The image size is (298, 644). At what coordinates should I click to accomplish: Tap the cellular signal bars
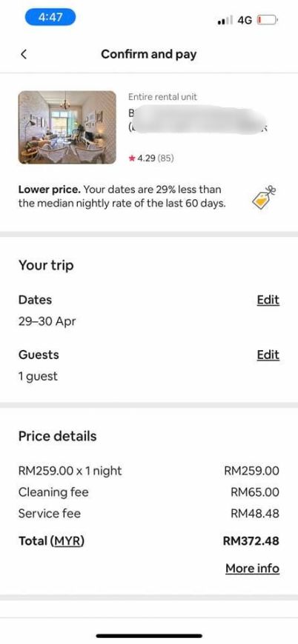point(225,20)
